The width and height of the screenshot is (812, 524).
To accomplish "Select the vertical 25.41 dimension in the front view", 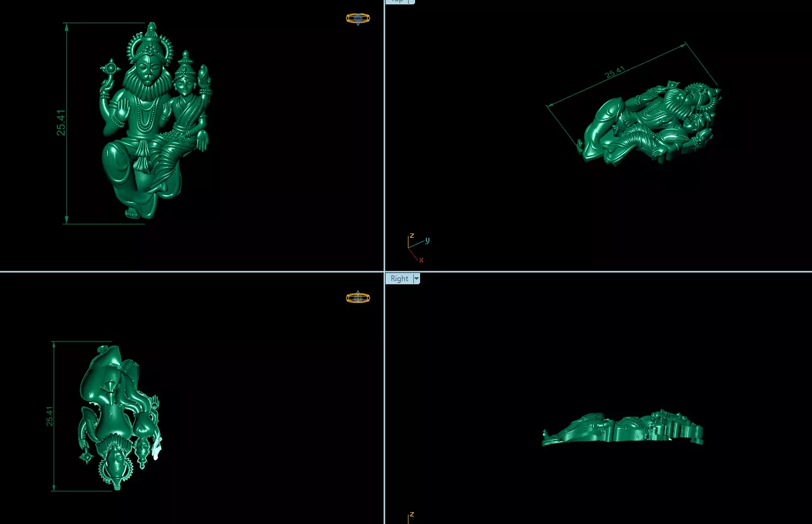I will tap(61, 122).
